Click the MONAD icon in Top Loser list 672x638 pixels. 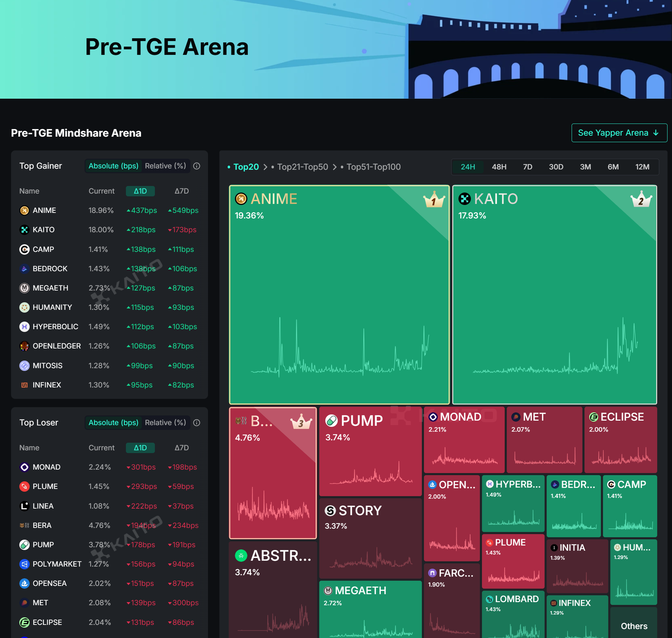(x=24, y=467)
